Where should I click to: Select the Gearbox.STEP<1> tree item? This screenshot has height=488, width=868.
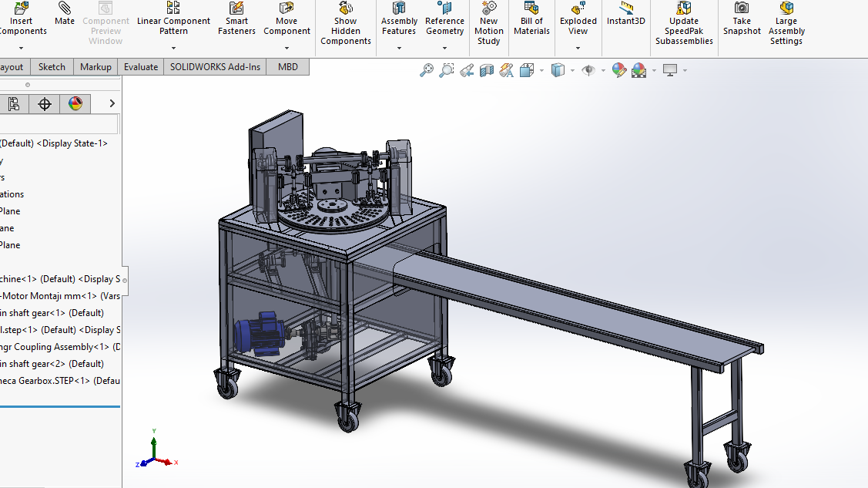point(60,381)
